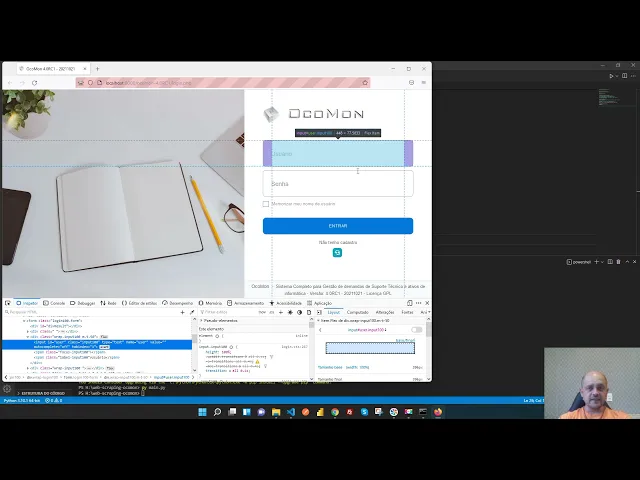Screen dimensions: 640x480
Task: Click the eyedropper color pick icon
Action: pyautogui.click(x=192, y=312)
